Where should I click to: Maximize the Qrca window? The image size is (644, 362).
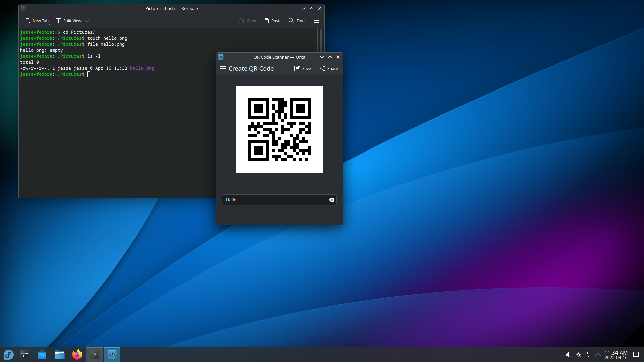click(x=330, y=57)
